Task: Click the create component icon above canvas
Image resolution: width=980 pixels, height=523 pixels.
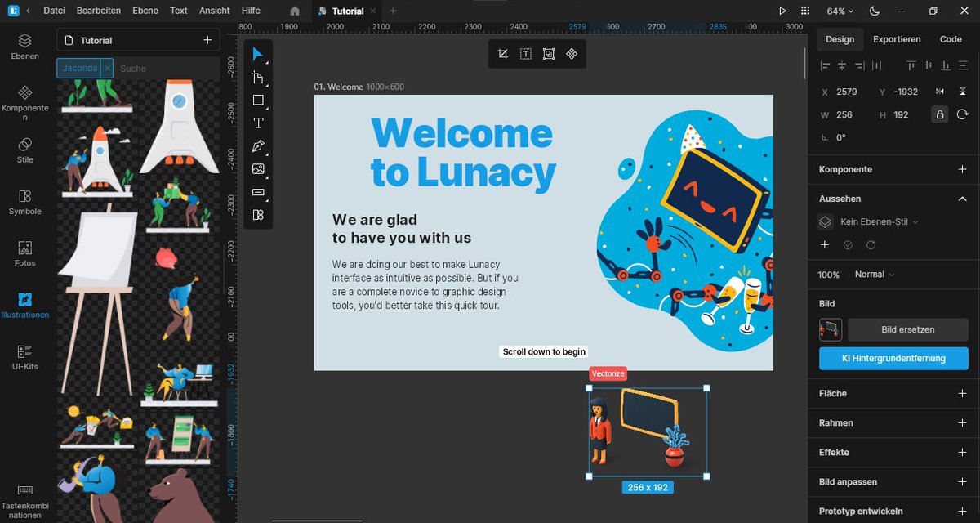Action: pos(572,54)
